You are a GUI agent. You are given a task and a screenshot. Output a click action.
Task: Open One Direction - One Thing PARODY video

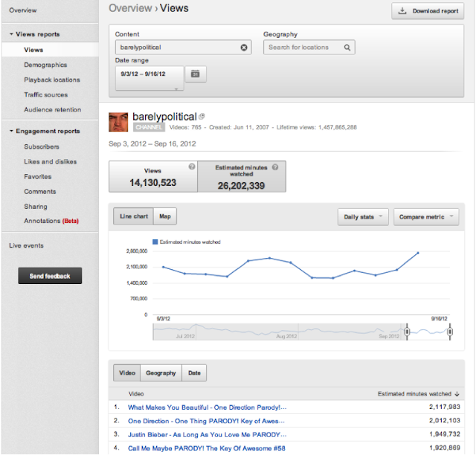pyautogui.click(x=206, y=421)
